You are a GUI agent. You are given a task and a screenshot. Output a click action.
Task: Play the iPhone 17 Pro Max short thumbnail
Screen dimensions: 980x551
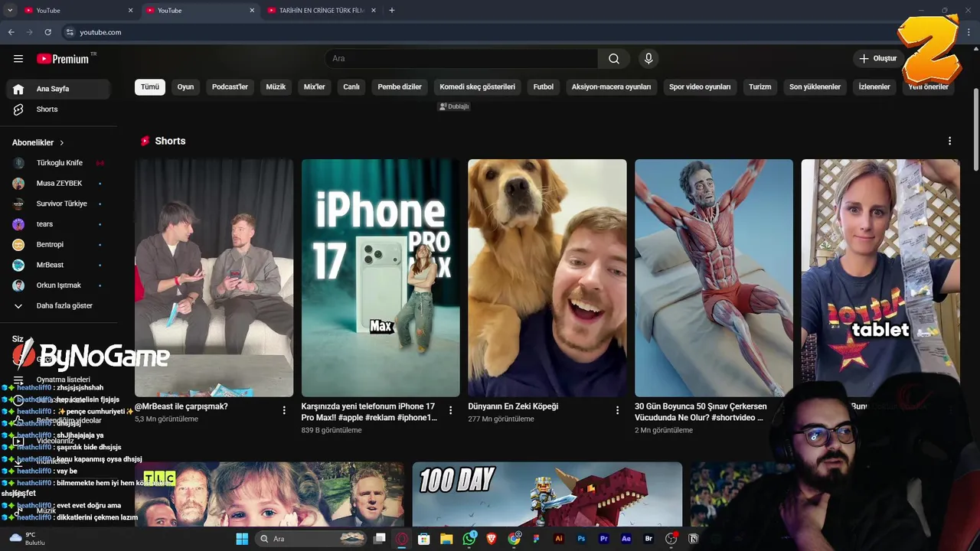pos(381,278)
